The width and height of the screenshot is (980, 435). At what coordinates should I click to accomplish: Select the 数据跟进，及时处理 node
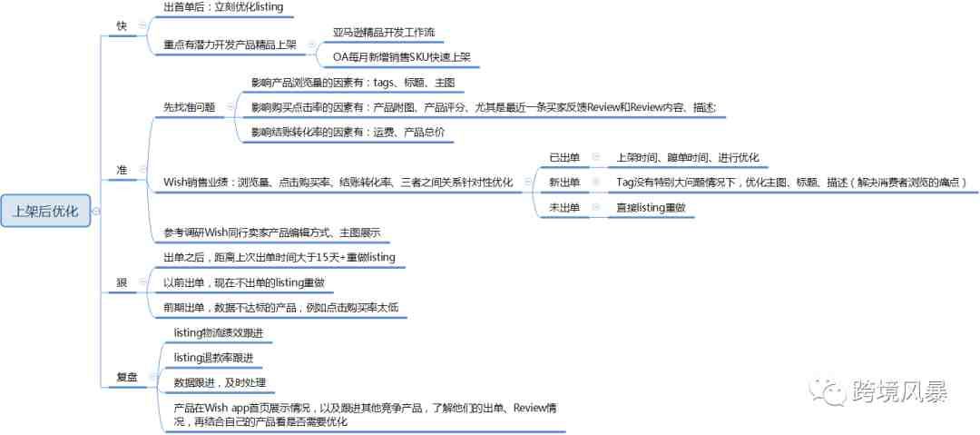[220, 382]
